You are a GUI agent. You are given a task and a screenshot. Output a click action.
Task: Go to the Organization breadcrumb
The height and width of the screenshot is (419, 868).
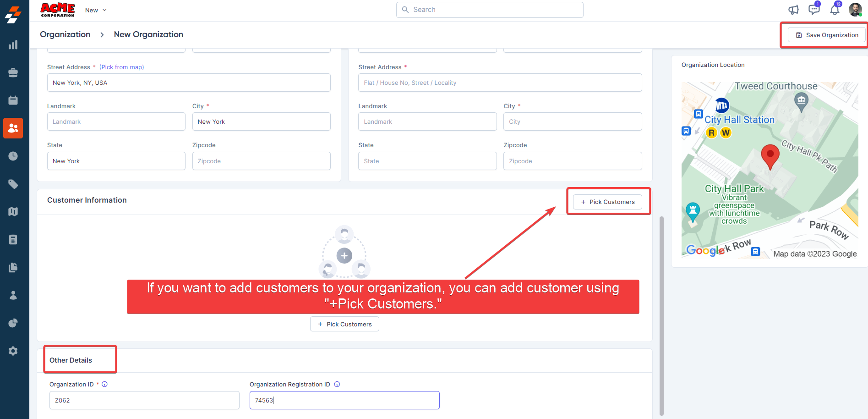tap(65, 34)
